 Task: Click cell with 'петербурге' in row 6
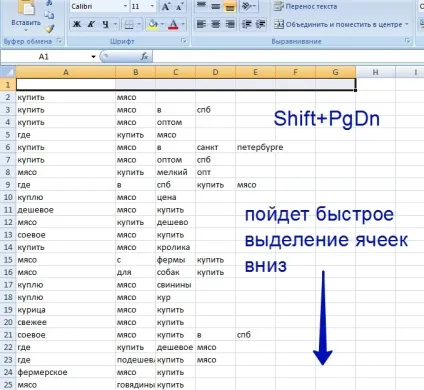pyautogui.click(x=255, y=147)
